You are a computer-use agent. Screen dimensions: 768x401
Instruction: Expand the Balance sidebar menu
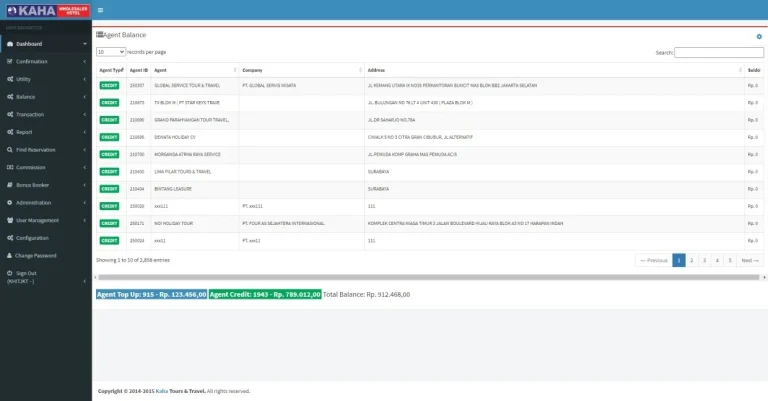[x=46, y=97]
